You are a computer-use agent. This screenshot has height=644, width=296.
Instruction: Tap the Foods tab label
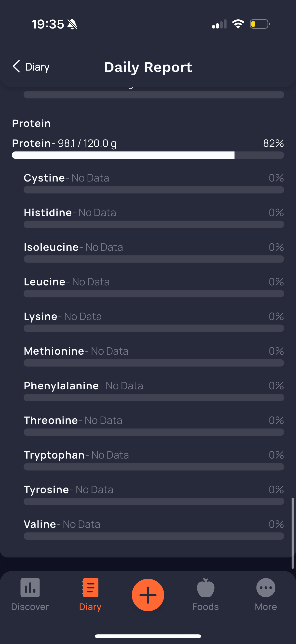tap(205, 607)
